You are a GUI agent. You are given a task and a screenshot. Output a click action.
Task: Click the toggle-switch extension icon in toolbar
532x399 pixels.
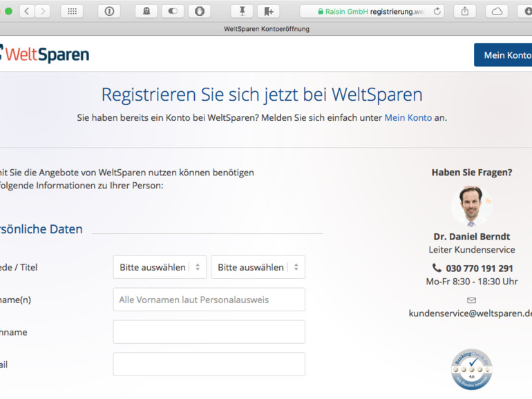click(x=173, y=11)
